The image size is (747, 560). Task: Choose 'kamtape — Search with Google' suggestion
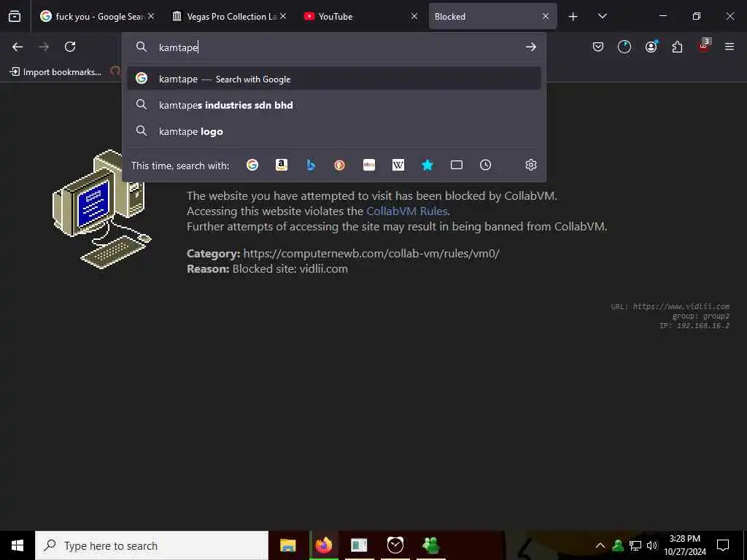click(x=334, y=79)
